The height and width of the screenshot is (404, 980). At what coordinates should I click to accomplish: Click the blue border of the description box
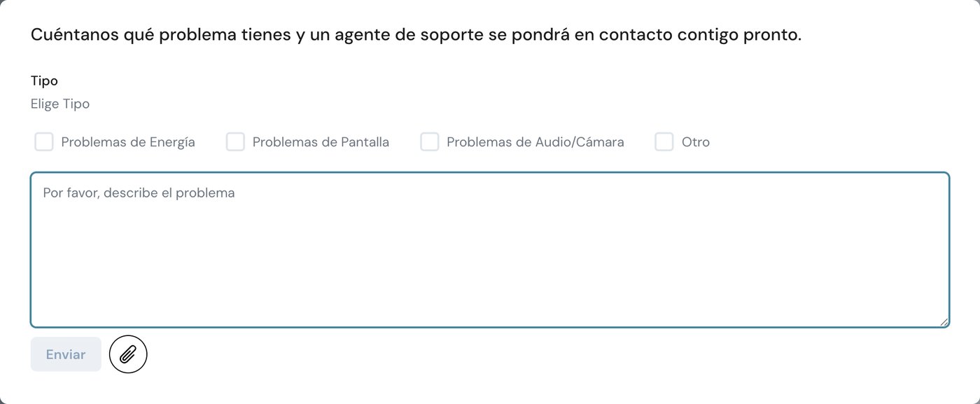[490, 173]
